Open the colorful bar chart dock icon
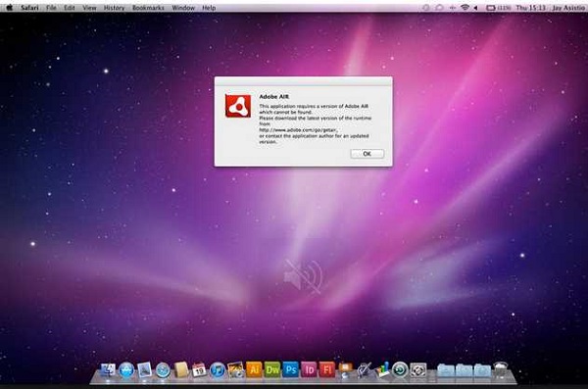The width and height of the screenshot is (588, 389). coord(382,369)
